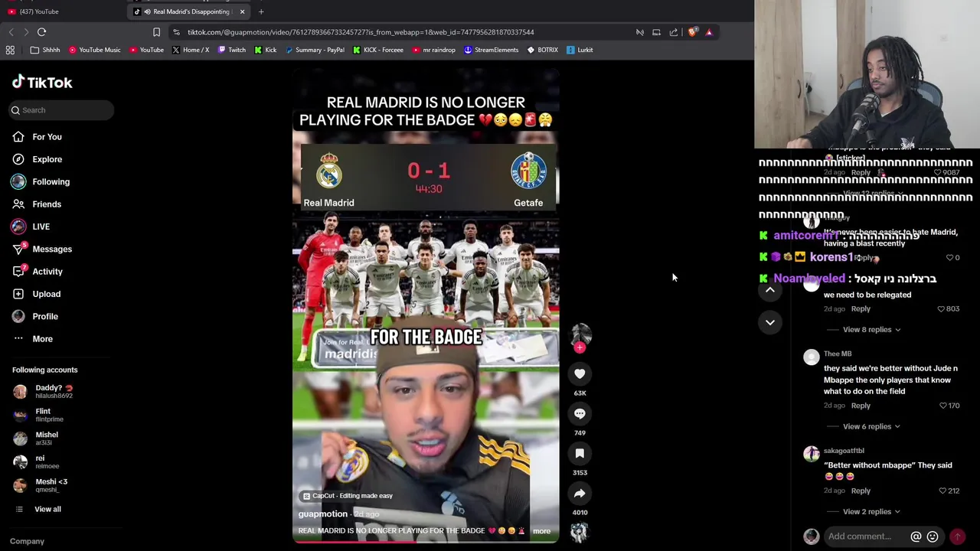Screen dimensions: 980x551
Task: Expand View 6 replies
Action: [871, 426]
